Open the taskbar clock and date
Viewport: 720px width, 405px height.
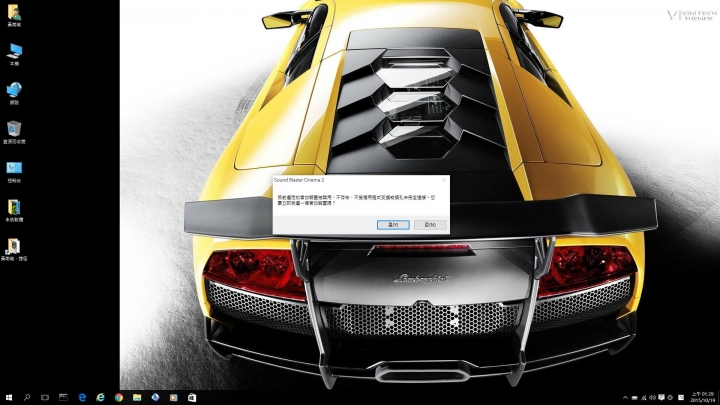(x=702, y=398)
